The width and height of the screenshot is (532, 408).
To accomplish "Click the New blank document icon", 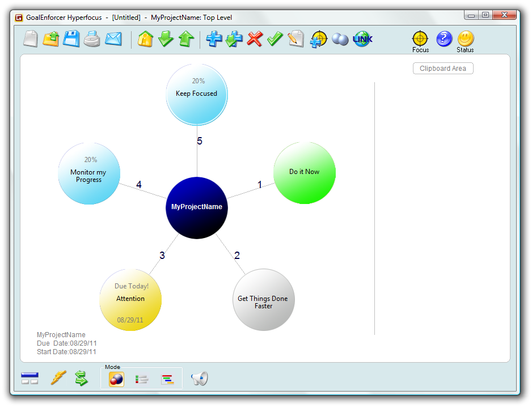I will coord(31,39).
